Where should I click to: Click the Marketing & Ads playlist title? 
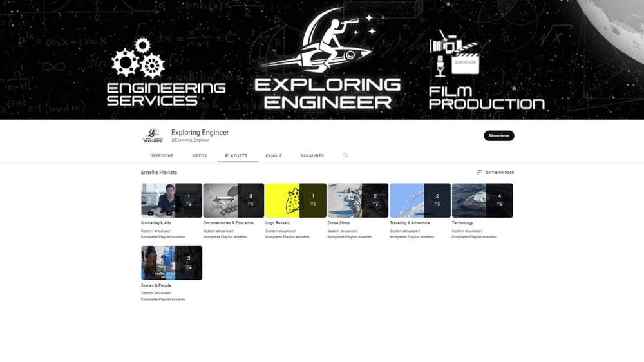pyautogui.click(x=156, y=223)
